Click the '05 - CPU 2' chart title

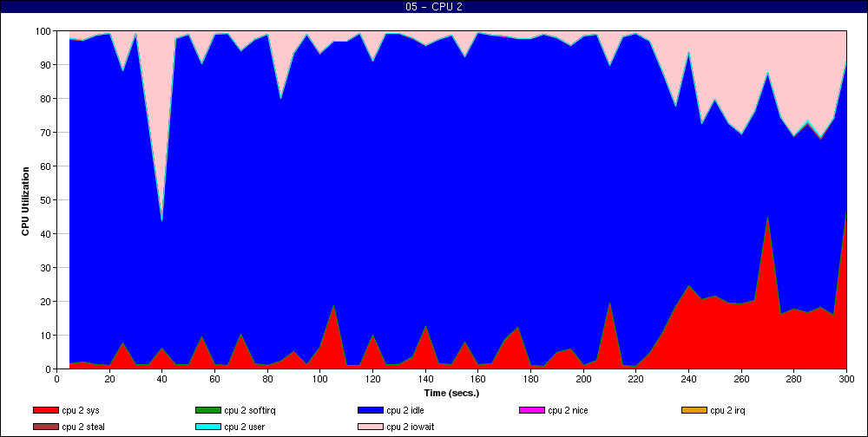coord(434,7)
